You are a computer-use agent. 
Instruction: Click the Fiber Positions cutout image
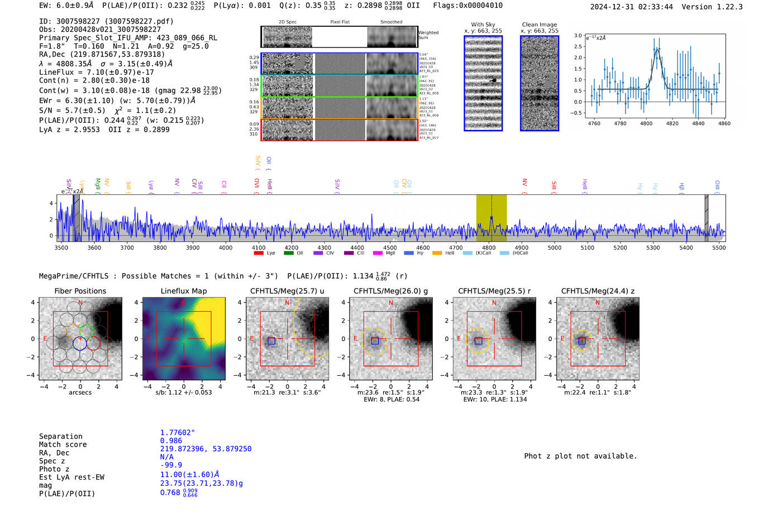point(80,339)
